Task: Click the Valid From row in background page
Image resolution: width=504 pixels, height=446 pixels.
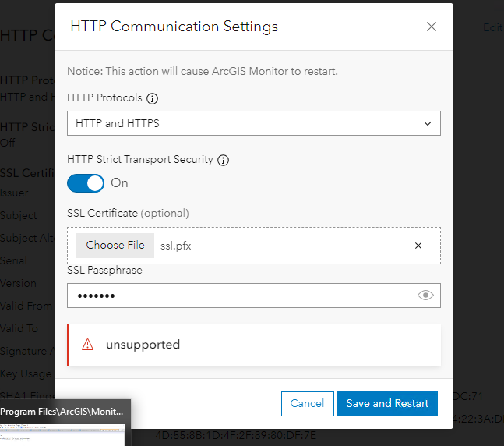Action: click(x=26, y=306)
